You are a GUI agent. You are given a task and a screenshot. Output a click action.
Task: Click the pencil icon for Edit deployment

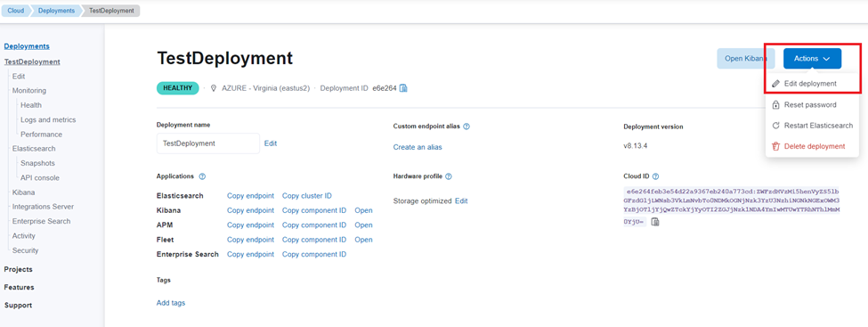775,84
